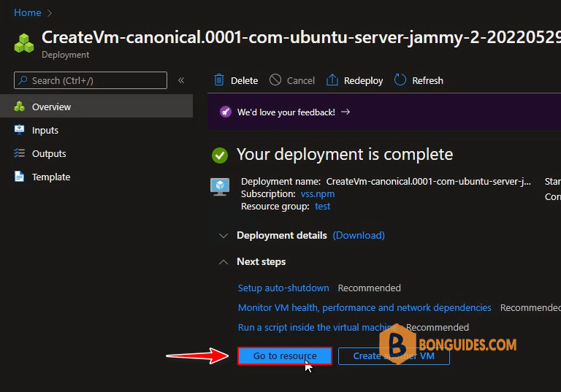
Task: Click the search magnifier icon
Action: pyautogui.click(x=23, y=80)
